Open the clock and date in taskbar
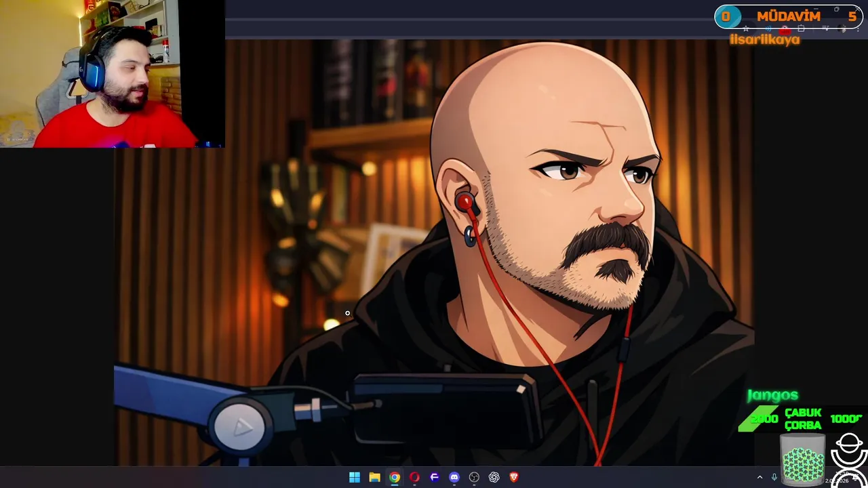868x488 pixels. [x=838, y=477]
